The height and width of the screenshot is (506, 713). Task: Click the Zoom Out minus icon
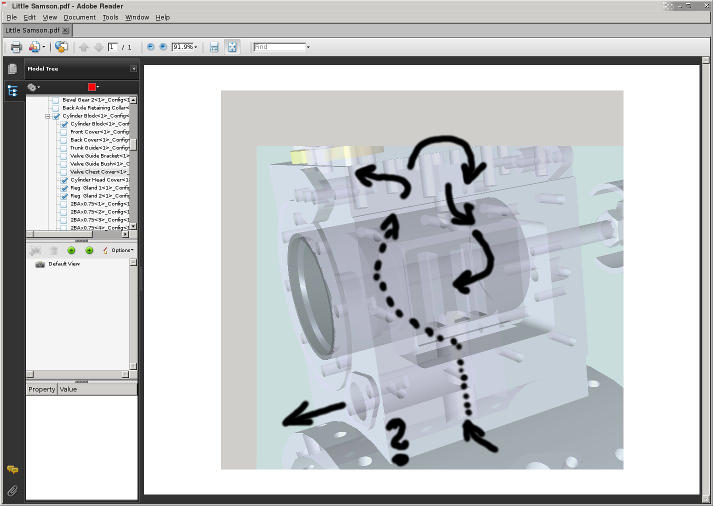click(151, 47)
